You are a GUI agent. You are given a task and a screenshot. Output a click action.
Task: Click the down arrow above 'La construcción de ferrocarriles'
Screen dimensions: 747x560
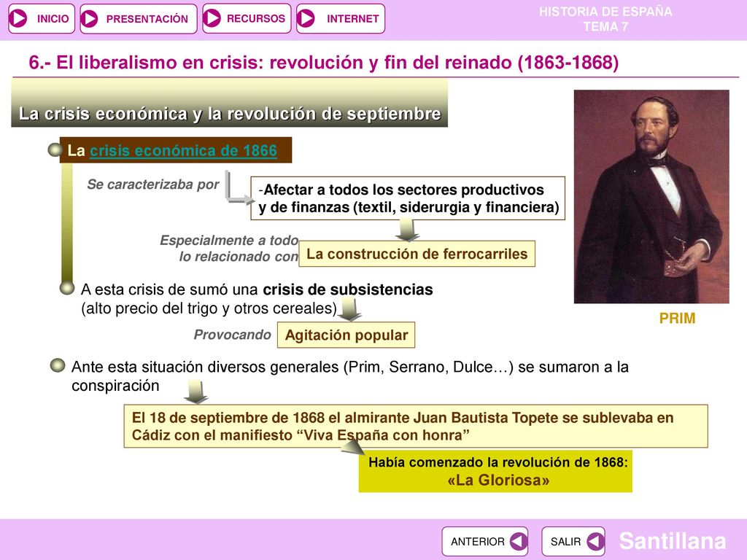click(407, 230)
